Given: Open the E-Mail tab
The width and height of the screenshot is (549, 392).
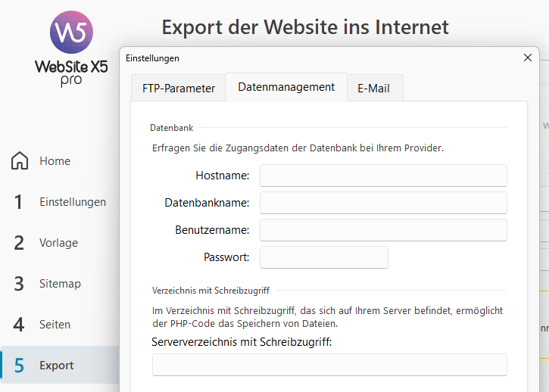Looking at the screenshot, I should 373,88.
